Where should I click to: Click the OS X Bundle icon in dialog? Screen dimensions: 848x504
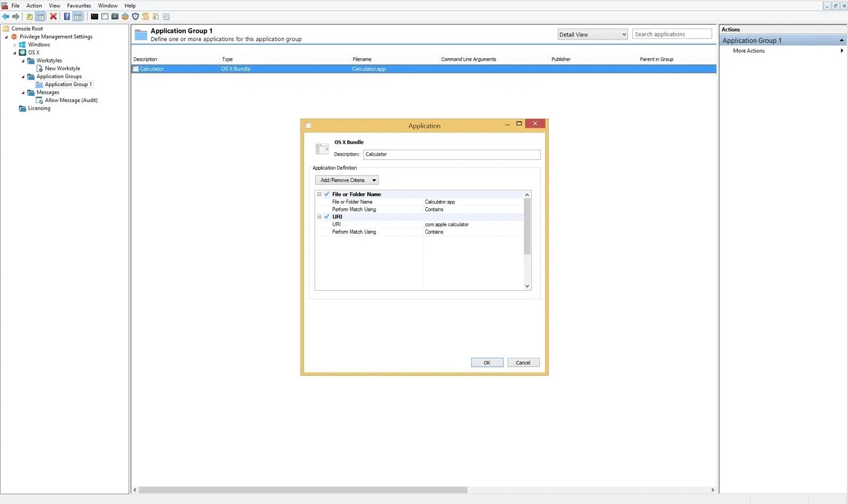322,149
